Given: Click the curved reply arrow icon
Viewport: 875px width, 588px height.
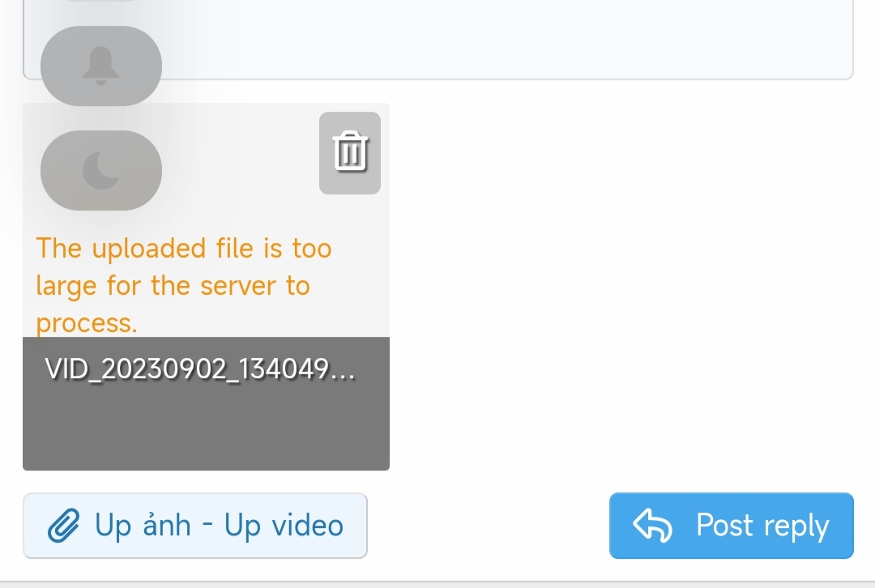Looking at the screenshot, I should tap(652, 525).
